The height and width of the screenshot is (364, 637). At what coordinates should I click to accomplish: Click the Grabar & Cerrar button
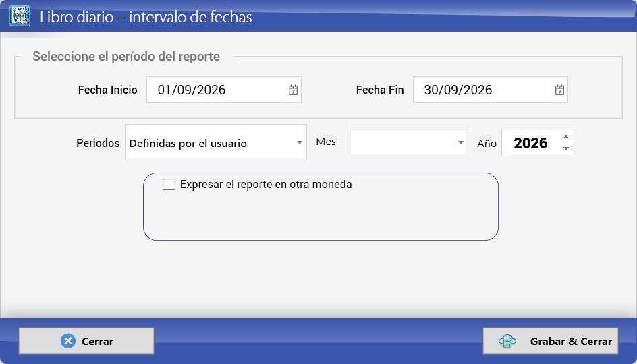(551, 341)
